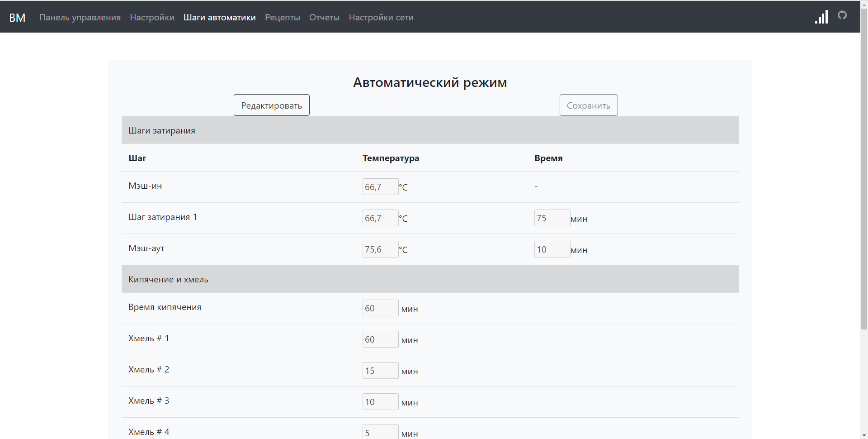The height and width of the screenshot is (439, 868).
Task: Focus Хмель # 2 minutes field
Action: (380, 370)
